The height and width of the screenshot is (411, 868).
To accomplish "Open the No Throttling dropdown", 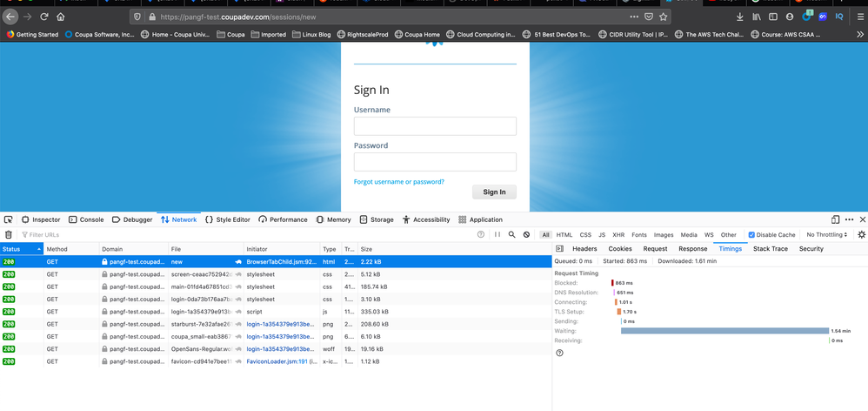I will click(x=827, y=235).
